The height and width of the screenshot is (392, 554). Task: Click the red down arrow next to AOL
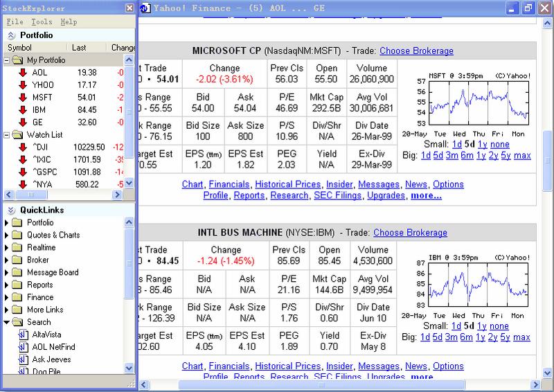click(23, 73)
